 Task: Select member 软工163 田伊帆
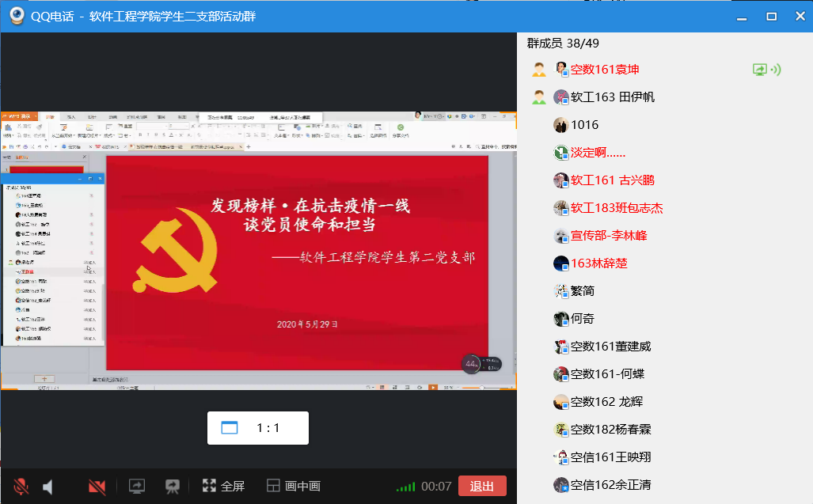612,97
